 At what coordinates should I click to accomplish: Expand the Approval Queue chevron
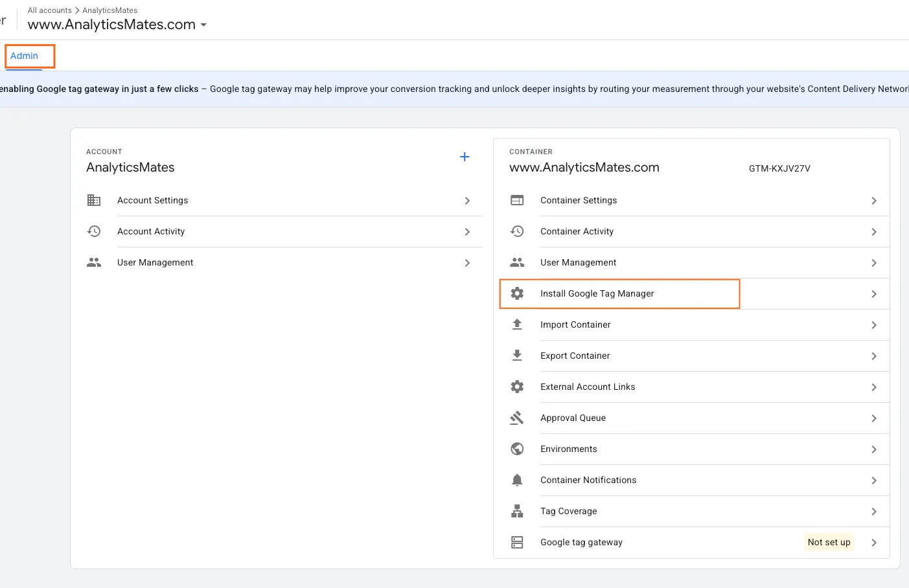[874, 418]
